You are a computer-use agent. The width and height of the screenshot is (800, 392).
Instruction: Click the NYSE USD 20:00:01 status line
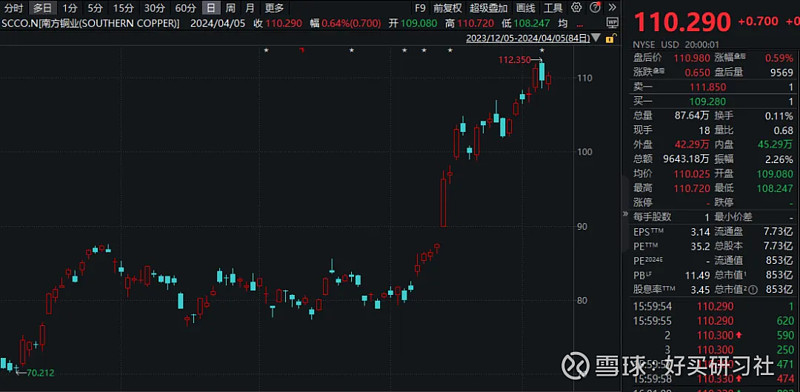click(677, 44)
